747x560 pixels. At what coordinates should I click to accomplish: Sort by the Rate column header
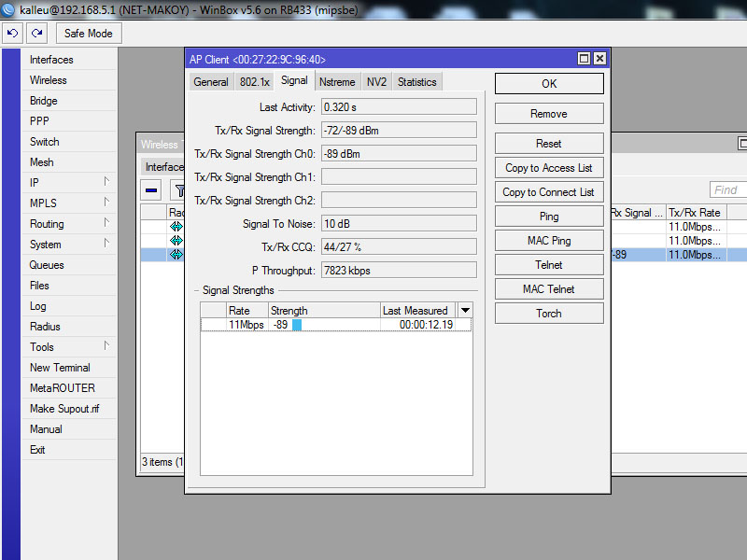(247, 311)
